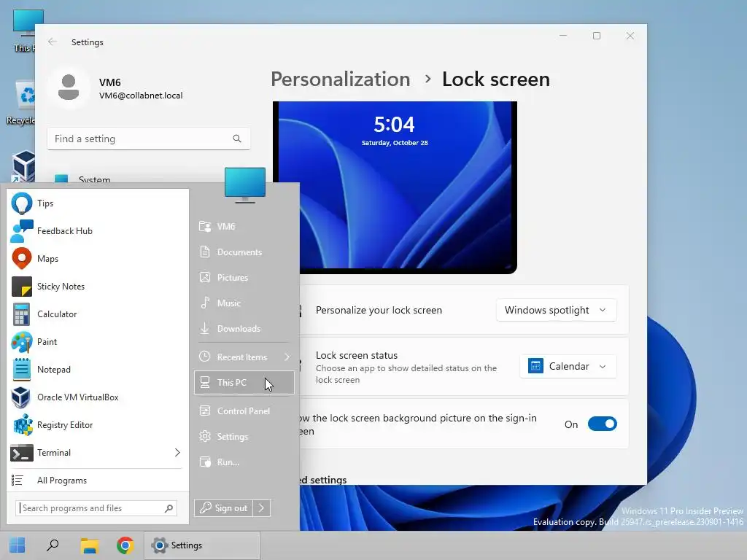
Task: Open Calendar lock screen status dropdown
Action: pos(568,366)
